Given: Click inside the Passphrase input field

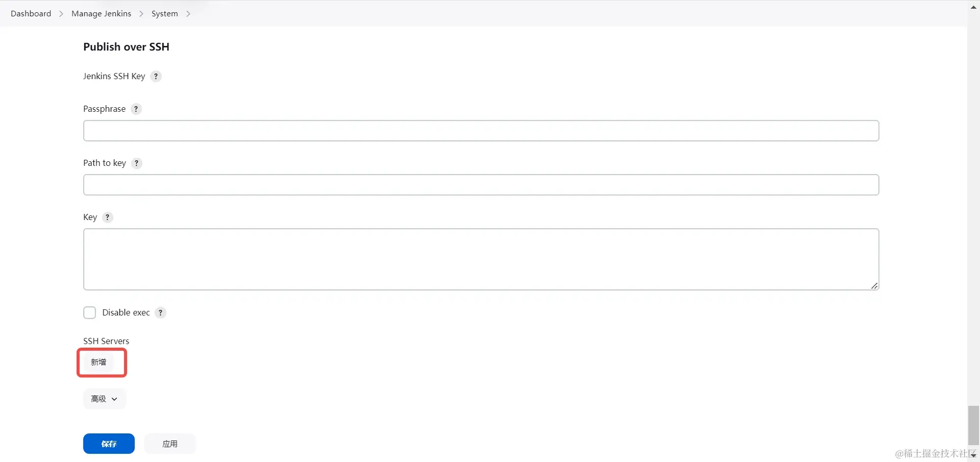Looking at the screenshot, I should 481,131.
